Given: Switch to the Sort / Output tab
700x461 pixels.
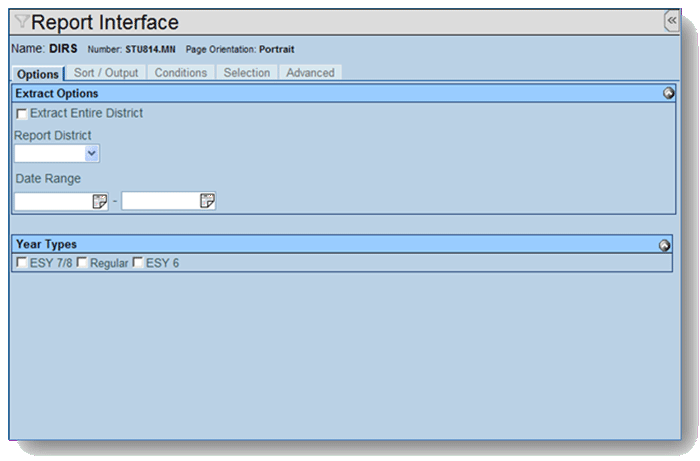Looking at the screenshot, I should point(106,73).
